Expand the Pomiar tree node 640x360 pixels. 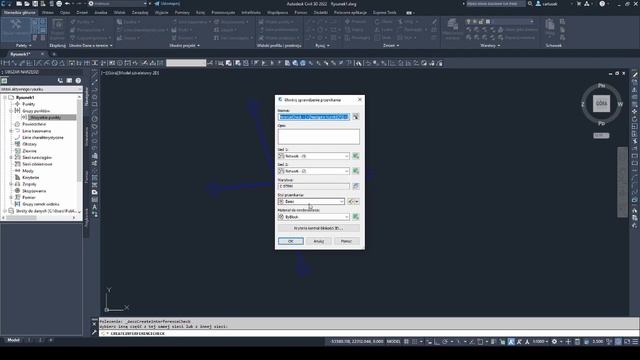(x=11, y=197)
